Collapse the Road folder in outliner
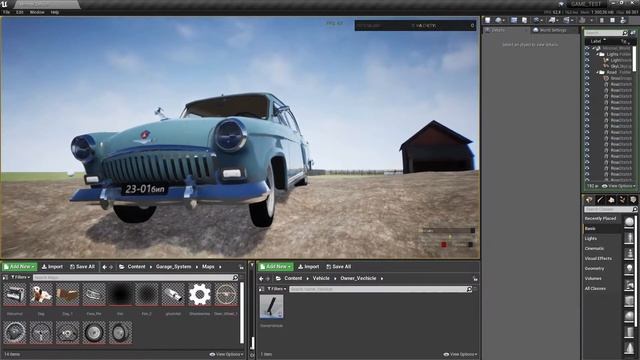 tap(597, 72)
